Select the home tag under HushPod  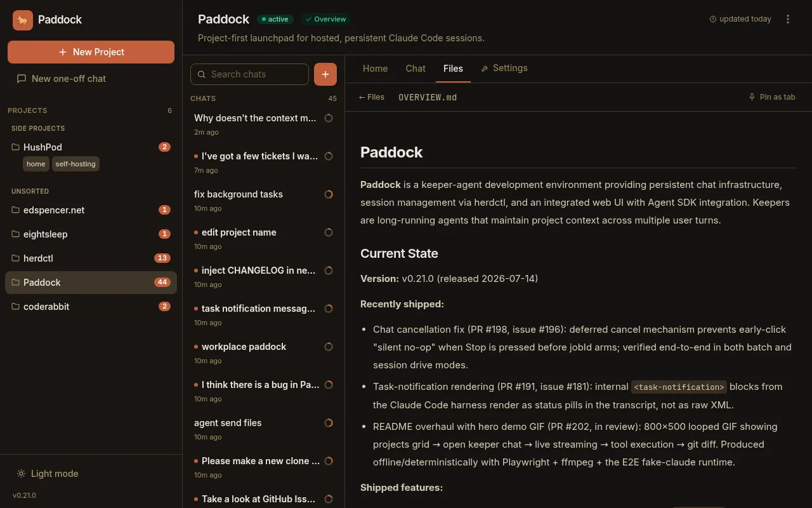[x=36, y=164]
